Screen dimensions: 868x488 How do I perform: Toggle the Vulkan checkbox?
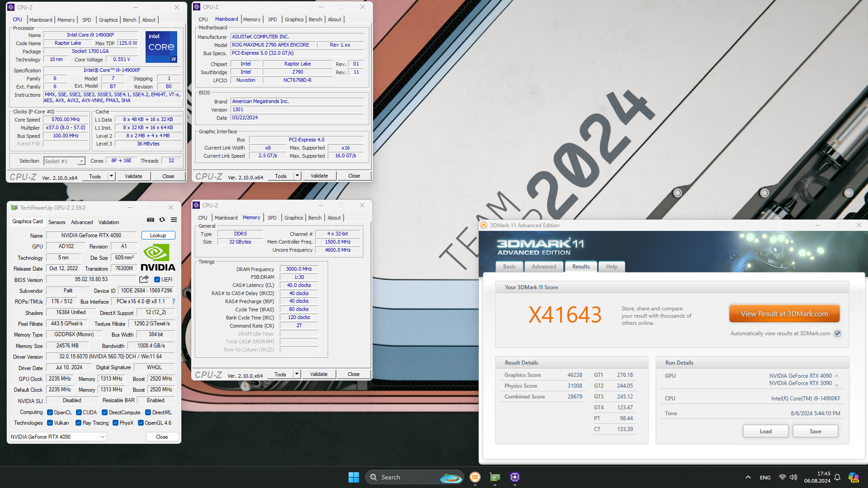[50, 423]
